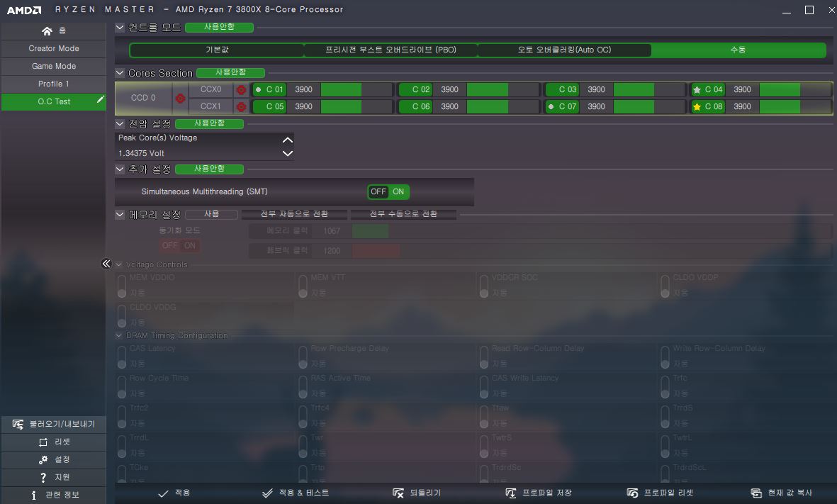The height and width of the screenshot is (504, 837).
Task: Toggle the sync mode (동기화 모드) OFF/ON switch
Action: pos(179,245)
